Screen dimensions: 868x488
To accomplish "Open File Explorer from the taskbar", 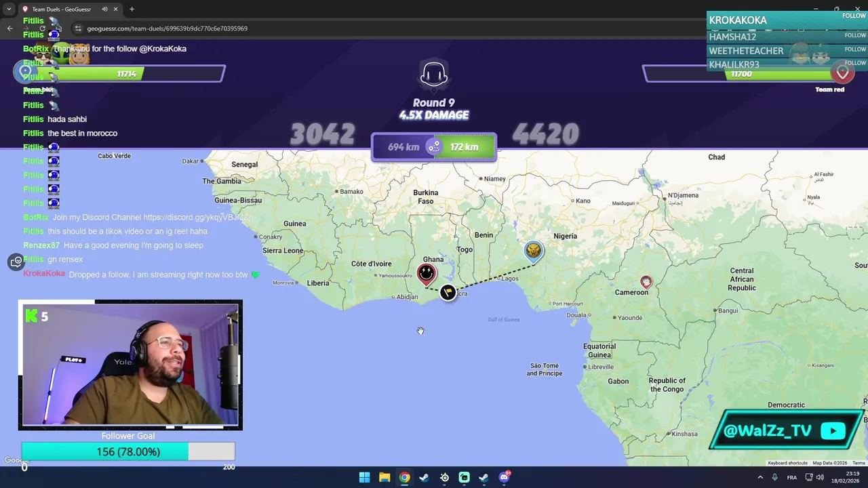I will click(x=384, y=477).
